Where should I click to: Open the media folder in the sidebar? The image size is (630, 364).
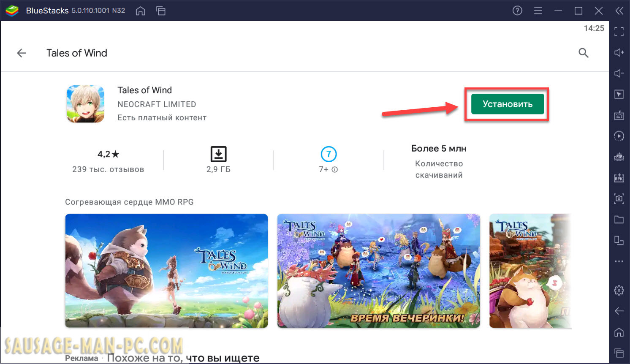(619, 220)
